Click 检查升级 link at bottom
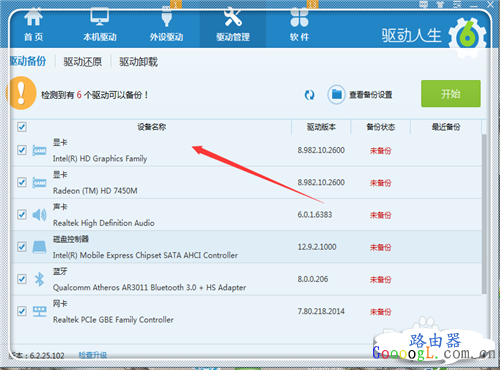 93,355
